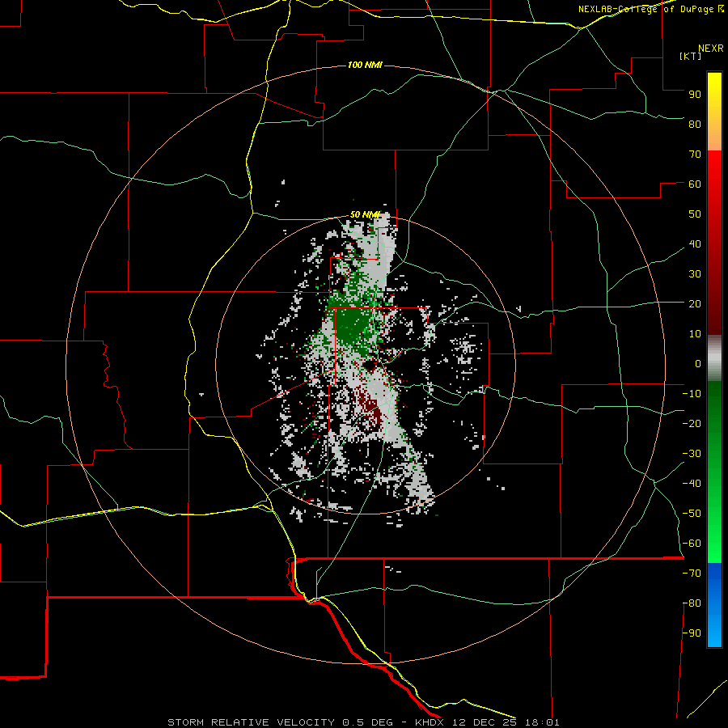The height and width of the screenshot is (728, 728).
Task: Click the positive 20 scale value
Action: [x=695, y=304]
